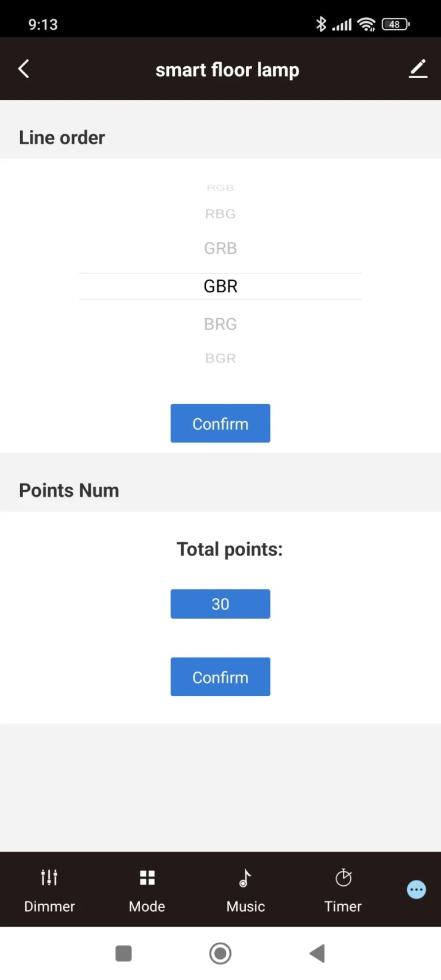Tap the edit pencil icon
This screenshot has height=980, width=441.
pos(418,69)
